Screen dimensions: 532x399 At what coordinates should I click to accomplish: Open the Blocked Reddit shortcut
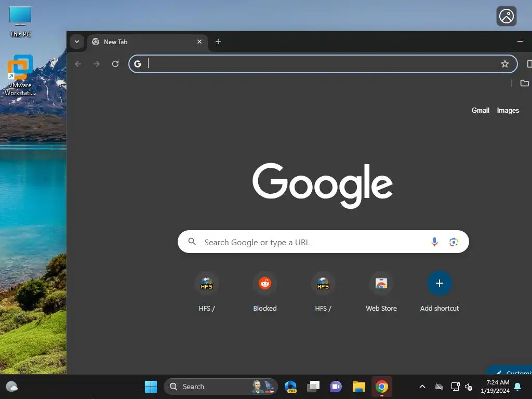[x=265, y=292]
